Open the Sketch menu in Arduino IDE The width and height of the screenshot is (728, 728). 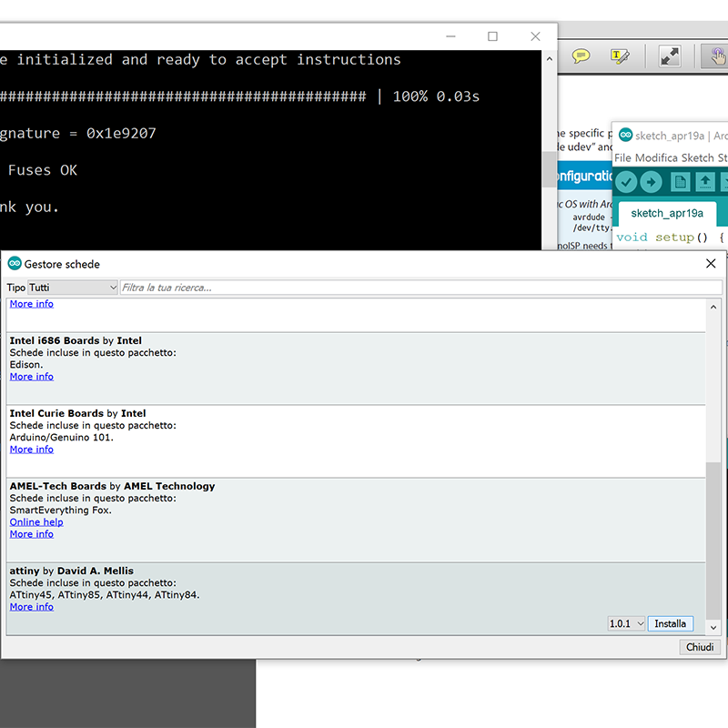697,157
